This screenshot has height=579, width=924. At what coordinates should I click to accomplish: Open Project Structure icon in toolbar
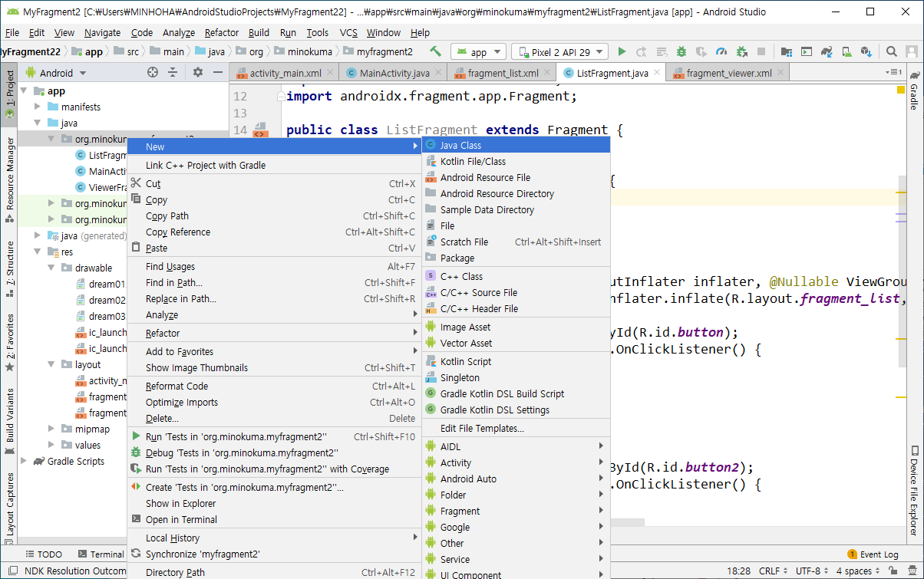click(786, 51)
